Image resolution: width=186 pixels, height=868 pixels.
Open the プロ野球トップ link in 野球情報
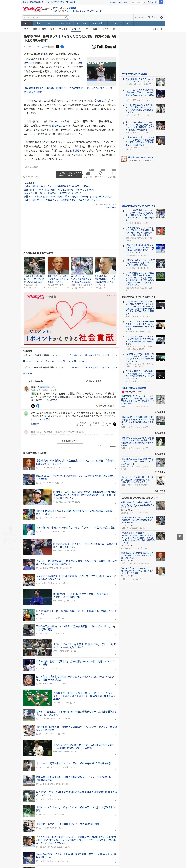[75, 355]
